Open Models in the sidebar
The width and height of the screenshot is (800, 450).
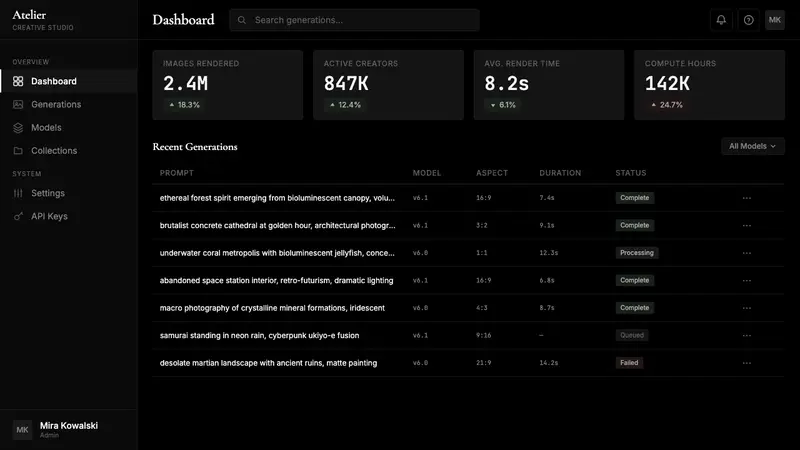[x=69, y=128]
